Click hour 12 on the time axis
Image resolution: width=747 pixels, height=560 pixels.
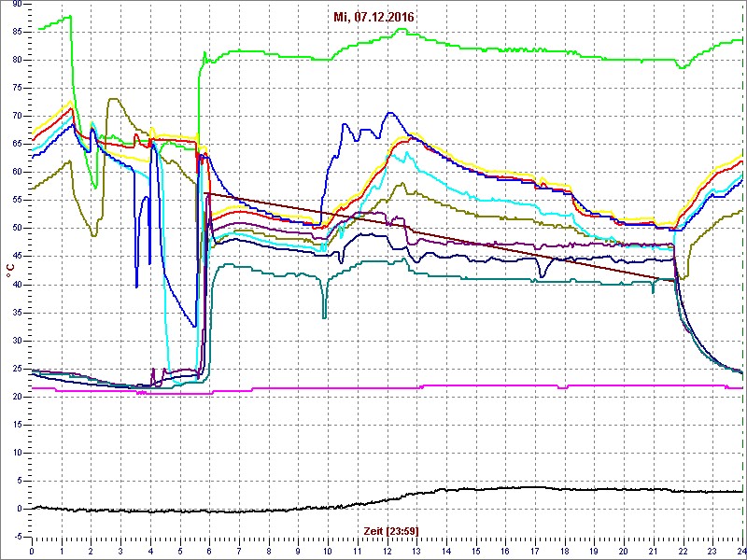(x=388, y=551)
